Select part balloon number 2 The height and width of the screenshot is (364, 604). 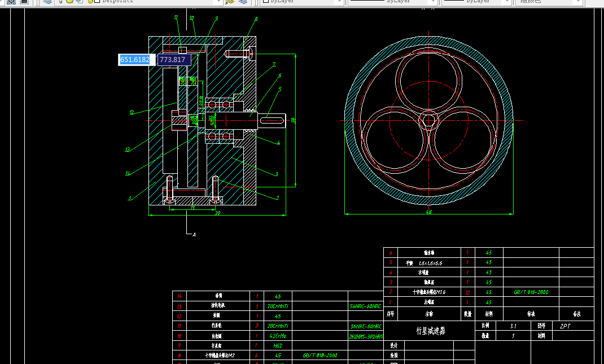coord(277,198)
